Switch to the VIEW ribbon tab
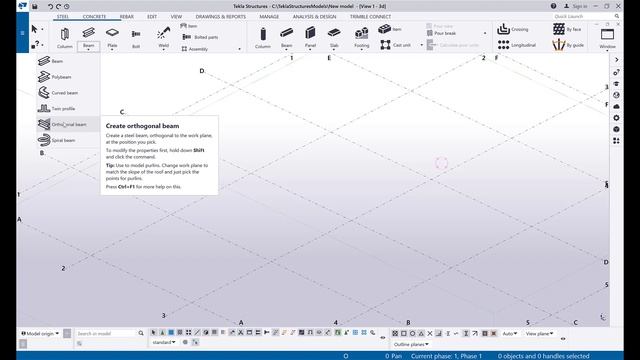This screenshot has height=360, width=640. pyautogui.click(x=176, y=17)
